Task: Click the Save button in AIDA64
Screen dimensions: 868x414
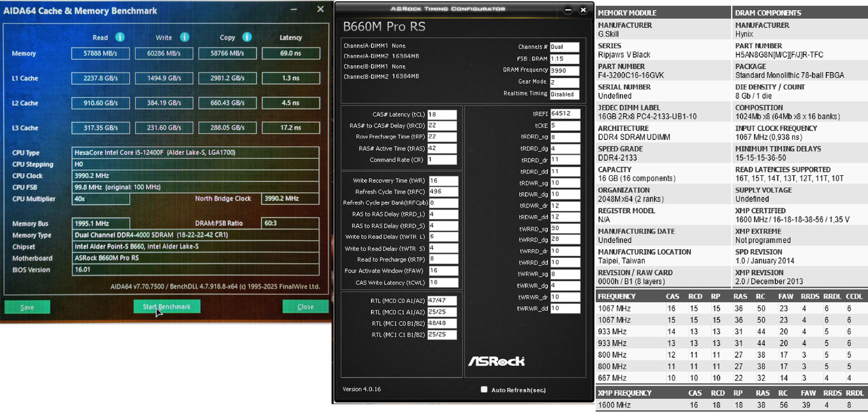Action: point(27,307)
